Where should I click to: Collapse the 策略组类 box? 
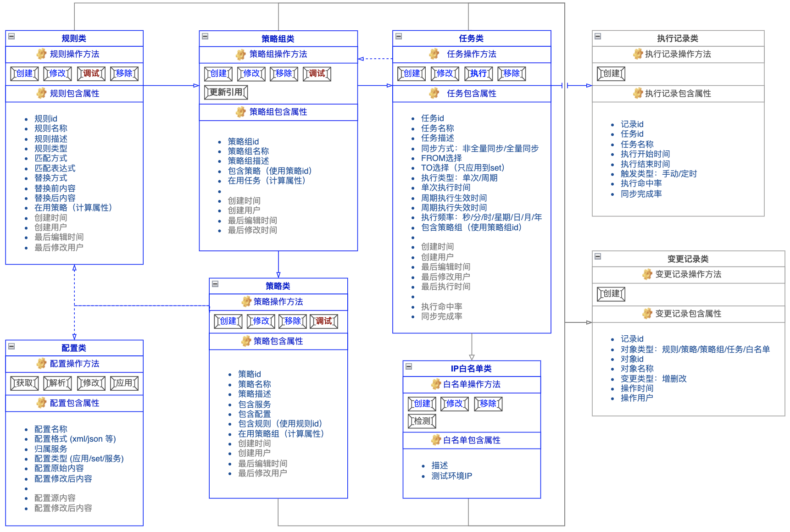(206, 36)
